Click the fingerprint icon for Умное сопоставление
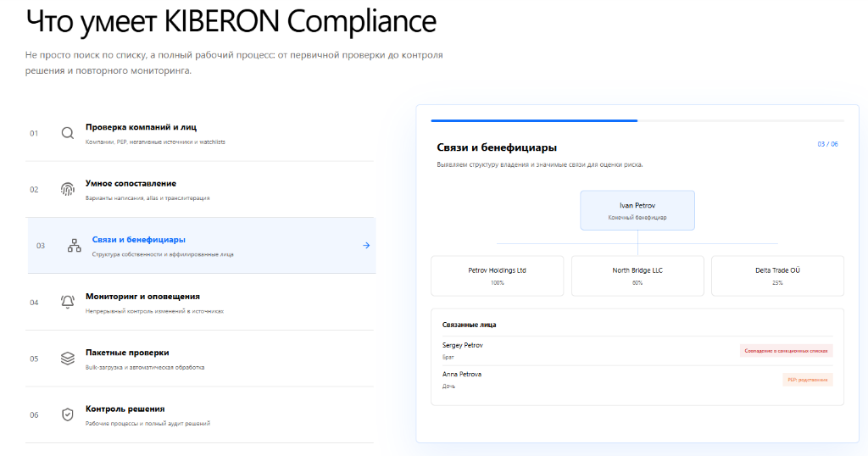Screen dimensions: 868x456 point(68,189)
